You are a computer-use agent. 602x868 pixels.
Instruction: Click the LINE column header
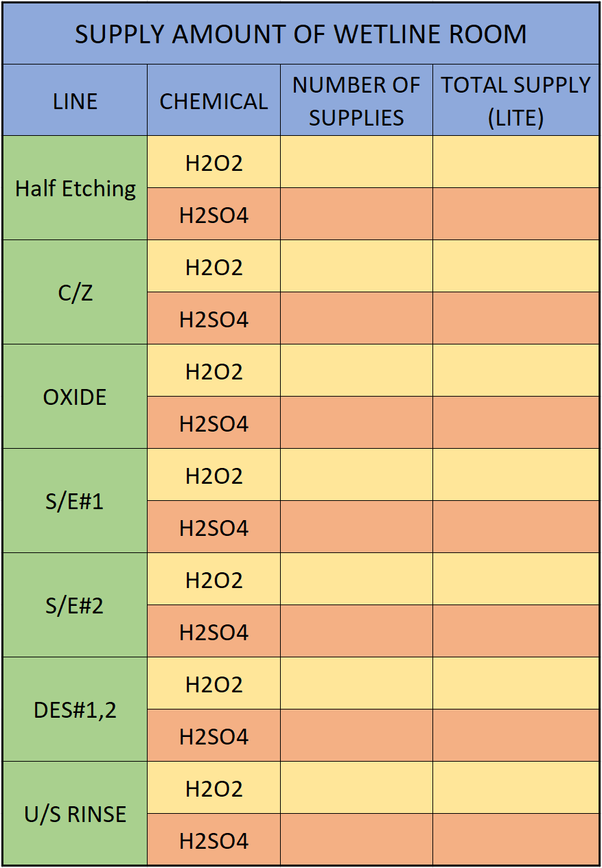(x=75, y=100)
